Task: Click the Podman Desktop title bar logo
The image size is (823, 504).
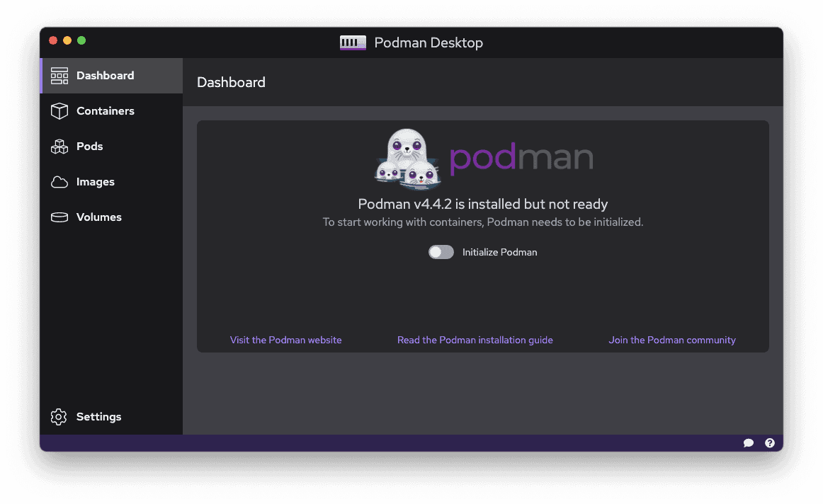Action: click(x=353, y=42)
